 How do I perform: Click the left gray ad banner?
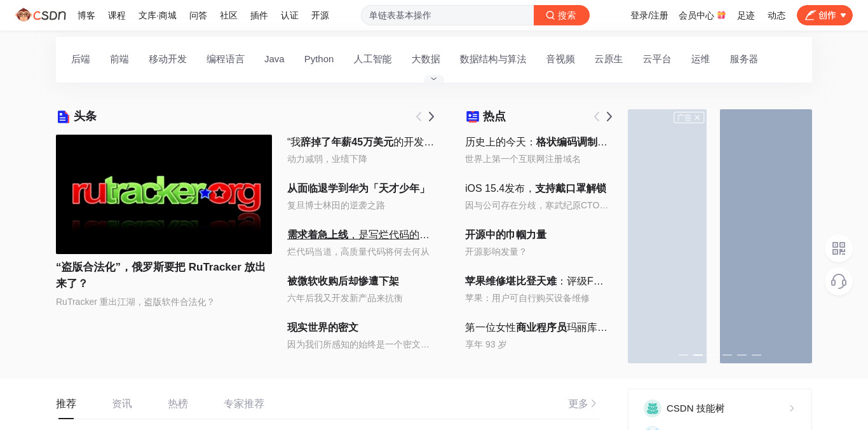coord(667,236)
